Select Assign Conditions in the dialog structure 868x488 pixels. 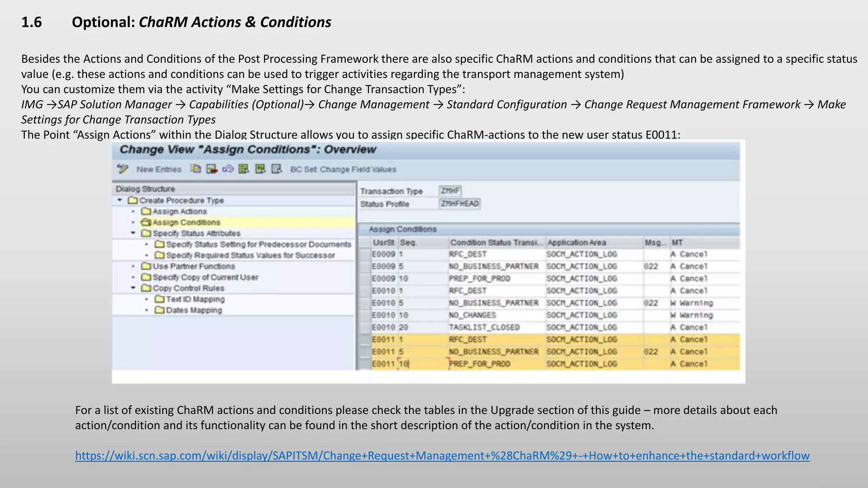coord(186,222)
